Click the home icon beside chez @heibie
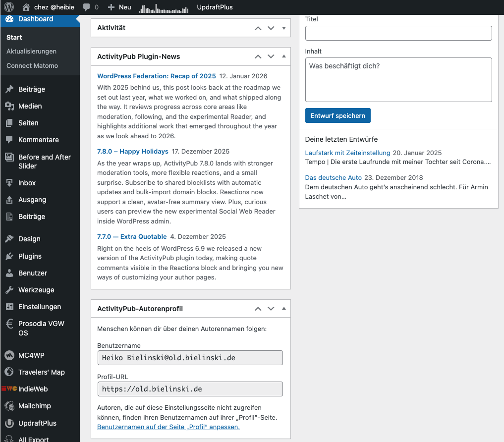 pos(26,7)
